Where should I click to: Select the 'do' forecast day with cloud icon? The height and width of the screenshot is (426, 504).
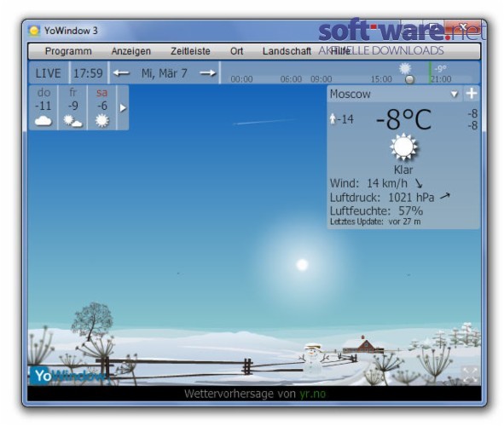coord(43,107)
